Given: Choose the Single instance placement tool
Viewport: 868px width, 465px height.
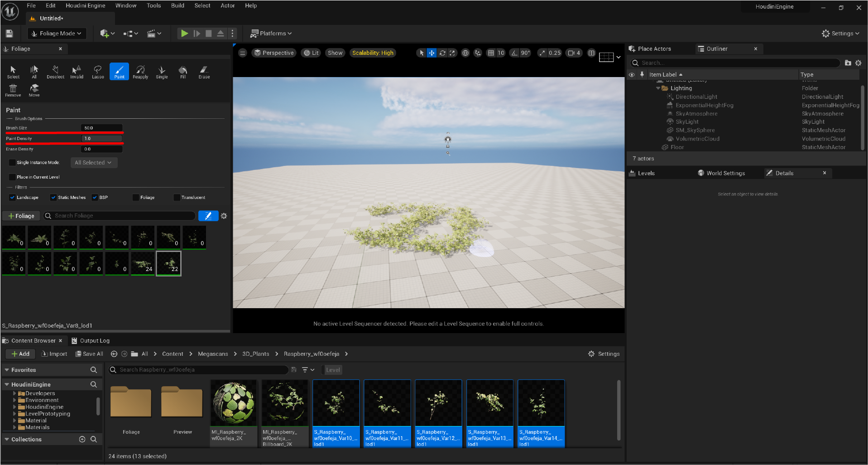Looking at the screenshot, I should point(161,71).
